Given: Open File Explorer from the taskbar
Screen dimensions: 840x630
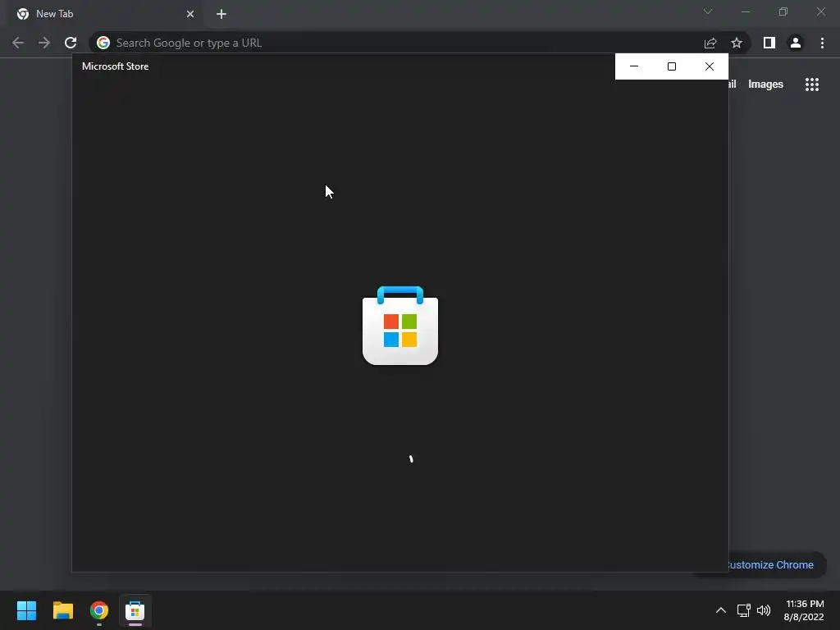Looking at the screenshot, I should (x=62, y=610).
